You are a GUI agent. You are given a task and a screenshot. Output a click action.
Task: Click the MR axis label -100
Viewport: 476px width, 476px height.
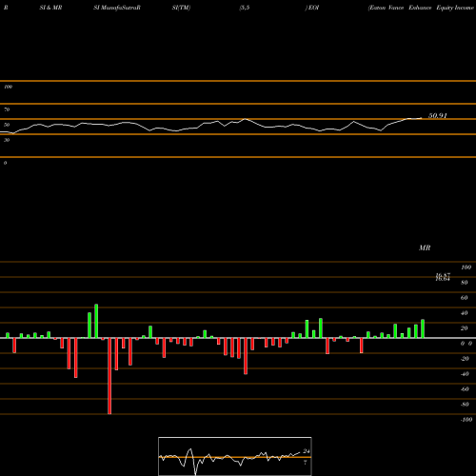(x=466, y=420)
